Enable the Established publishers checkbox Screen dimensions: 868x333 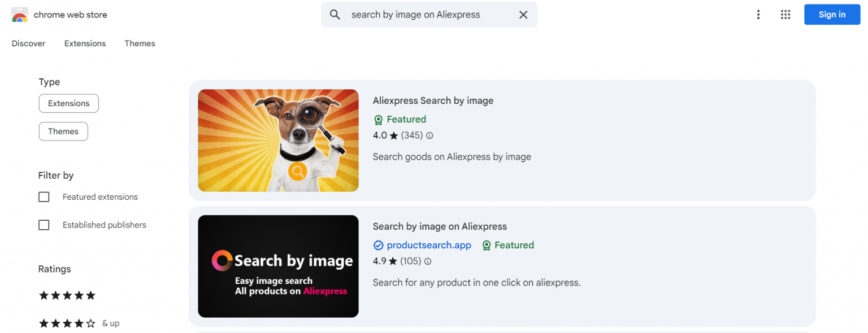tap(44, 225)
